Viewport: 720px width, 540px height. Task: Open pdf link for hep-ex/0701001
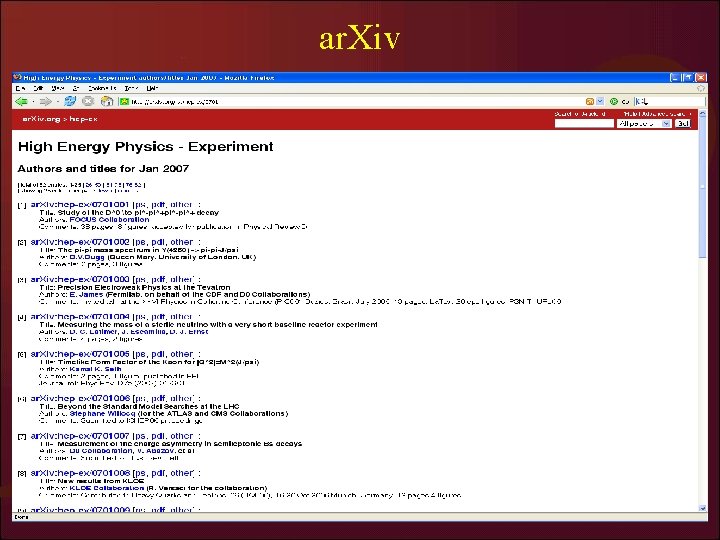(158, 204)
